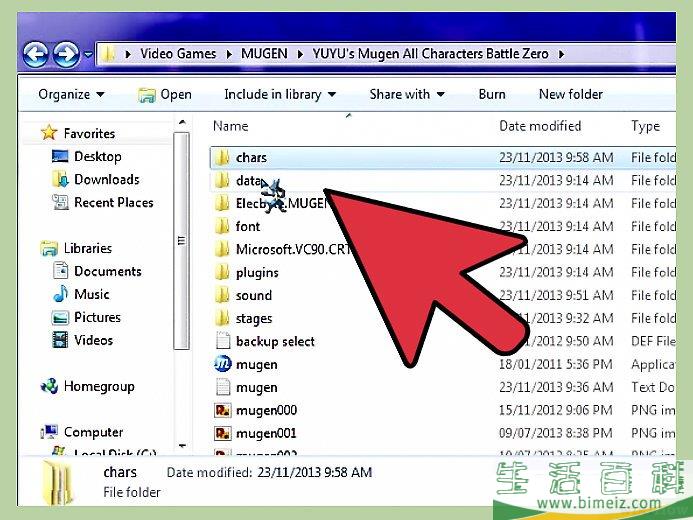Image resolution: width=693 pixels, height=520 pixels.
Task: Expand arrow after Battle Zero breadcrumb
Action: coord(561,54)
